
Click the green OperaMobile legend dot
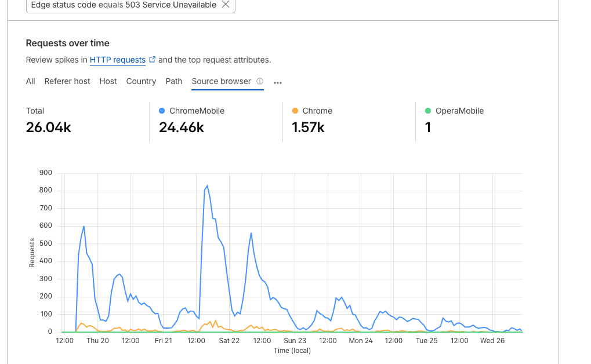(x=428, y=111)
